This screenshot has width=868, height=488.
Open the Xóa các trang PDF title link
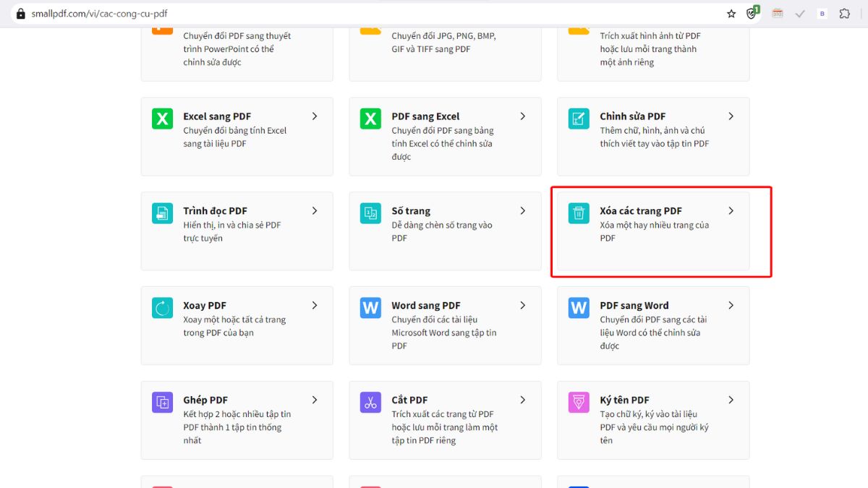640,211
